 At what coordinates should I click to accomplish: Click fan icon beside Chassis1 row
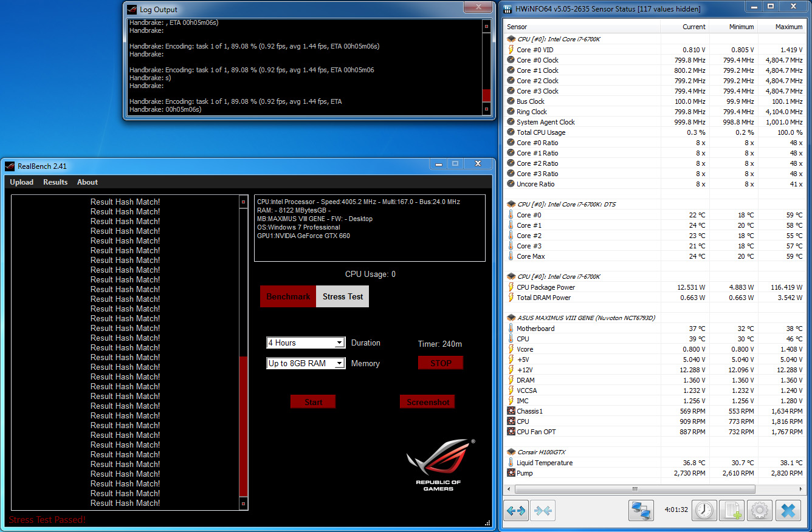(511, 411)
